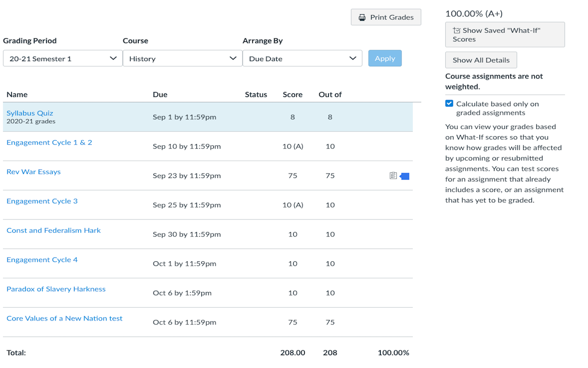This screenshot has width=588, height=368.
Task: Click the 2020-21 grades subtitle text
Action: click(31, 121)
